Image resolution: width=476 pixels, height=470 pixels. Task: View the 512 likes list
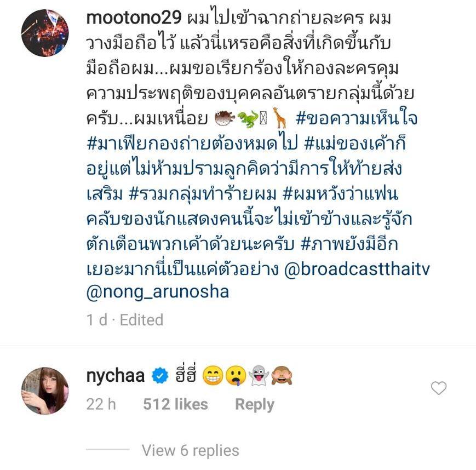point(175,404)
